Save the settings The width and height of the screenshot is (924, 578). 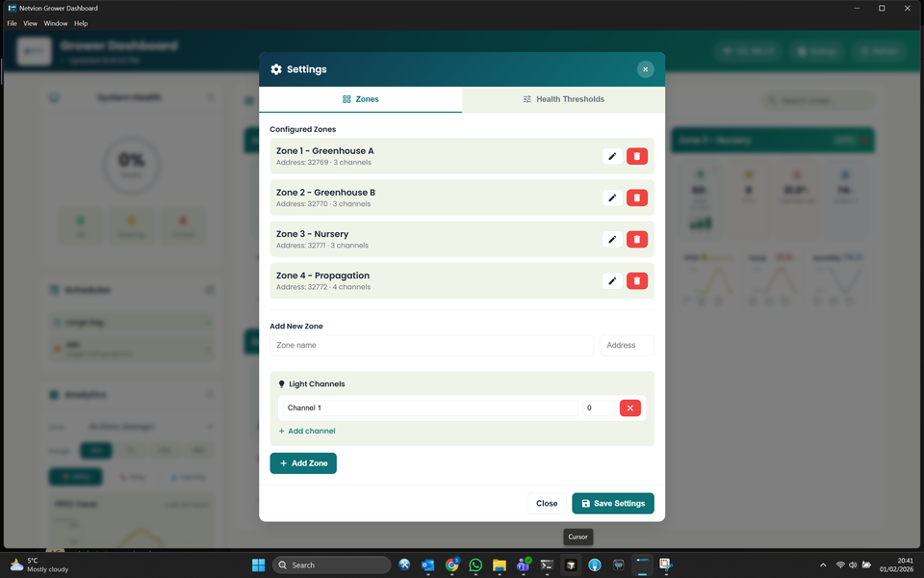click(x=613, y=503)
